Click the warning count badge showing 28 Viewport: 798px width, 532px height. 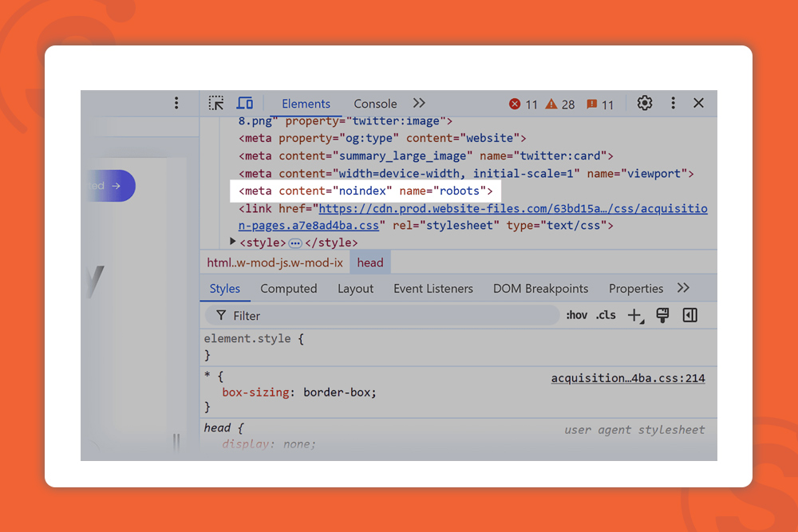click(x=560, y=104)
